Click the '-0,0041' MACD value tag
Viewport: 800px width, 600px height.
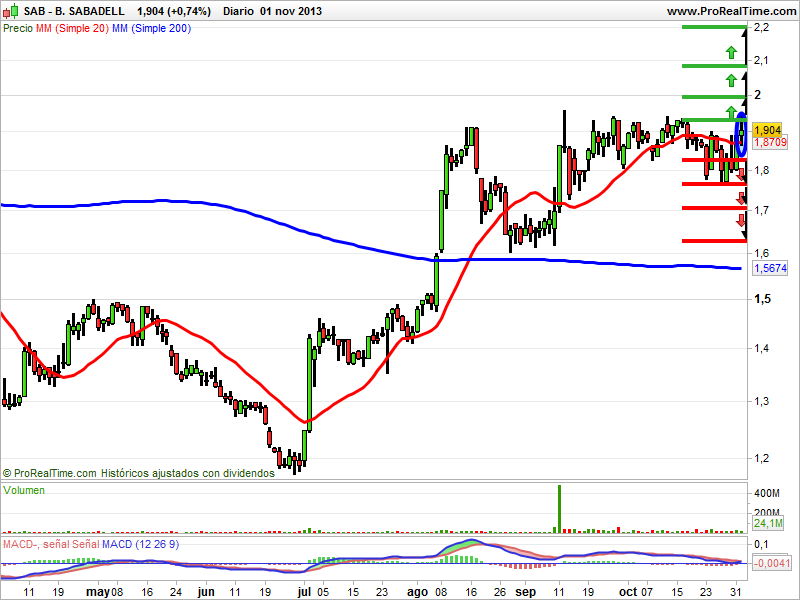click(x=771, y=564)
